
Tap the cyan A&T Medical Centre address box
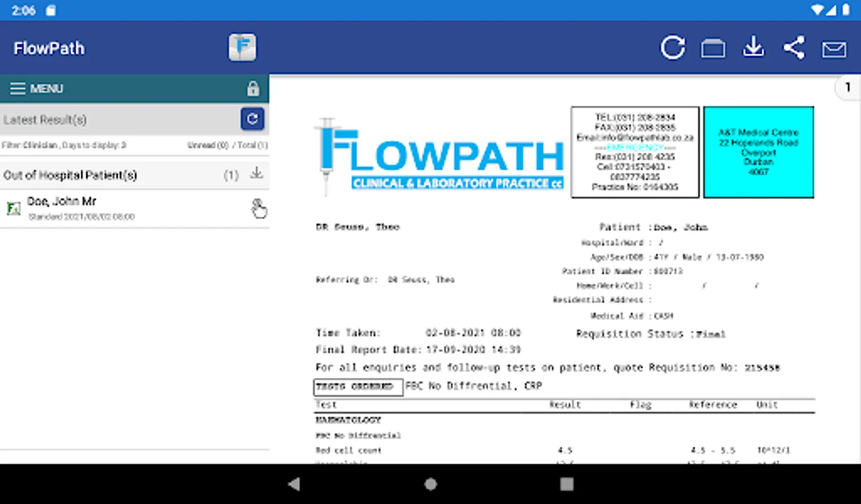point(758,152)
